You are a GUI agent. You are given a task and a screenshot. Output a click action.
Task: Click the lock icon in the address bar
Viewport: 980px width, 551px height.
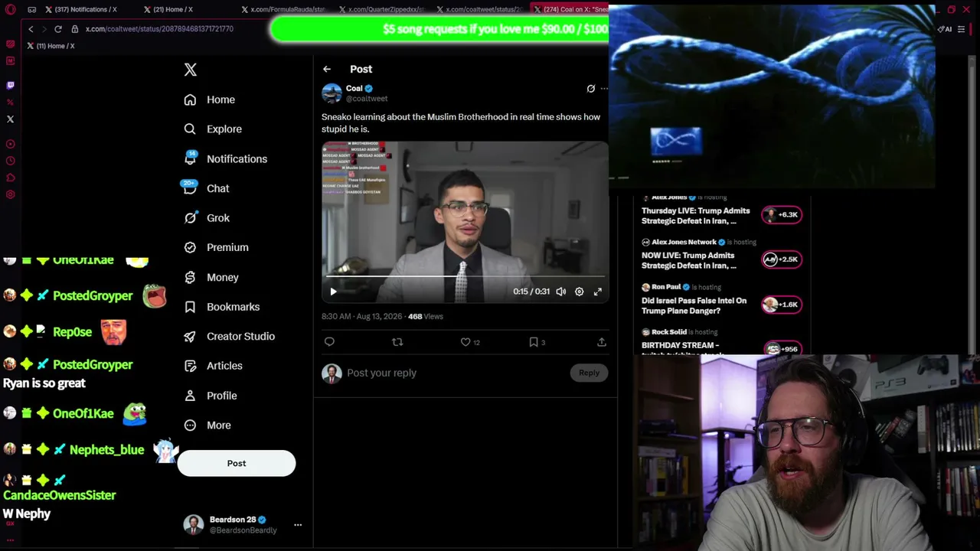coord(75,29)
